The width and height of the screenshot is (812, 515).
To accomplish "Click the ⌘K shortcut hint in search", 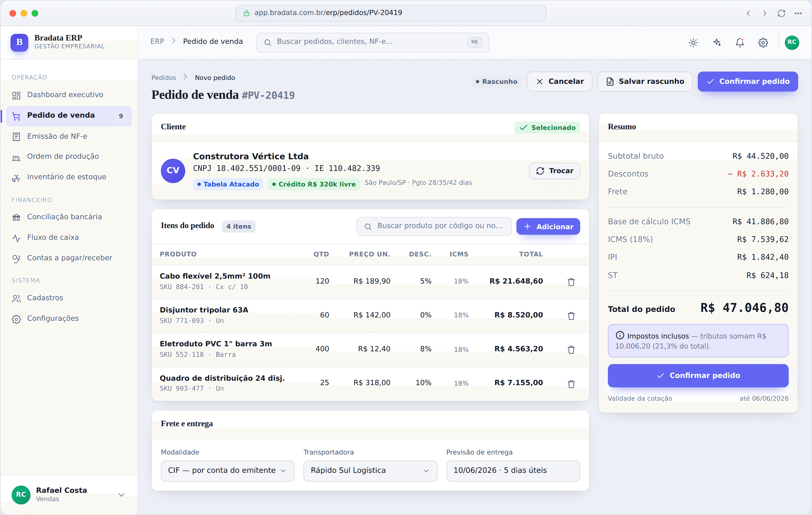I will 474,42.
